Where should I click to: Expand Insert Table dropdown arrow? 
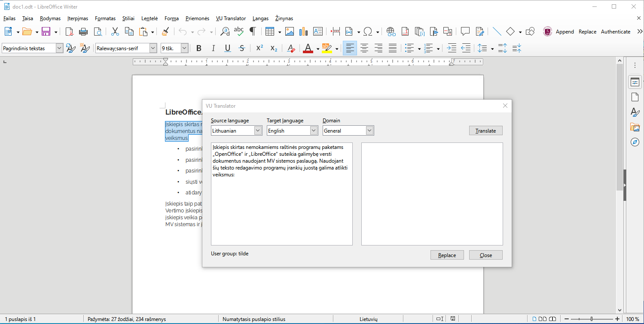(x=280, y=32)
